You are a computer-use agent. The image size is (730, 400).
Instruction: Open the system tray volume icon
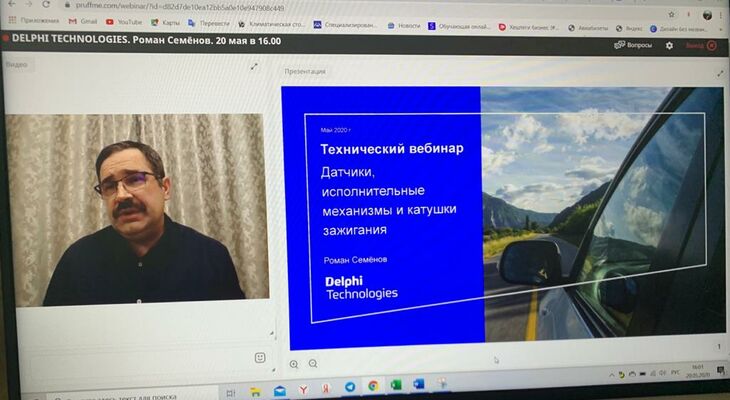[x=662, y=373]
